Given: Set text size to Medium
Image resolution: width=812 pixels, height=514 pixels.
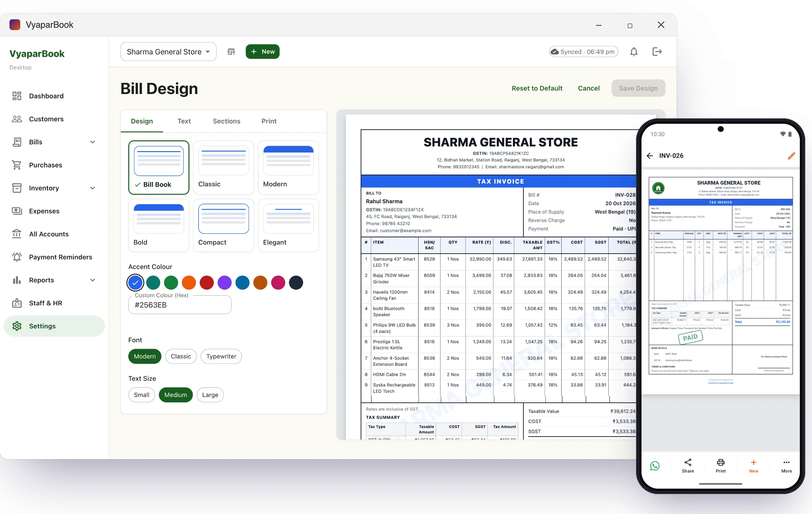Looking at the screenshot, I should [176, 395].
